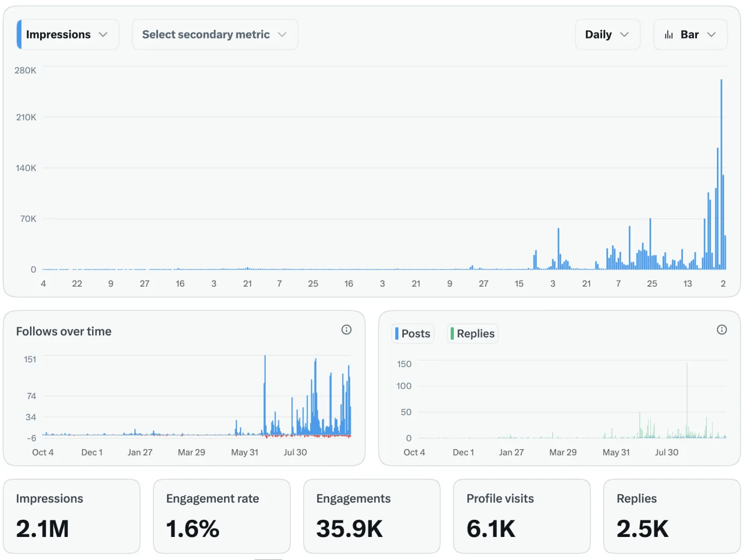The width and height of the screenshot is (750, 560).
Task: Click the "13" date label on Impressions chart
Action: coord(687,283)
